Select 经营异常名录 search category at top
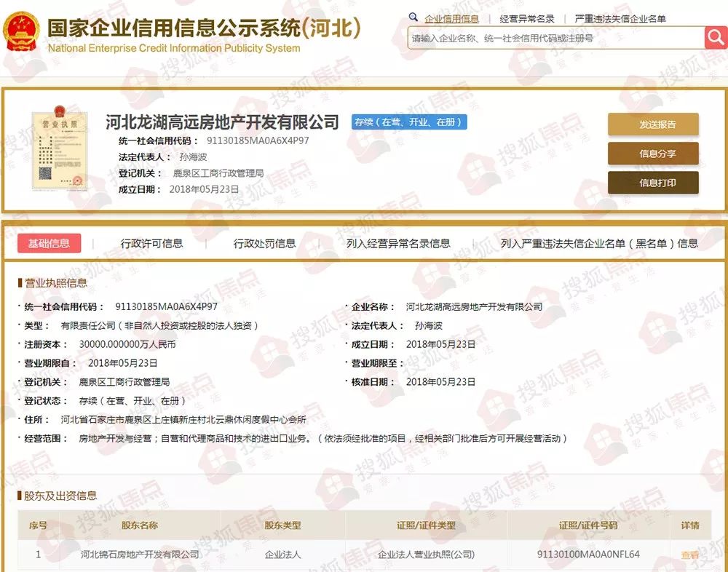Viewport: 728px width, 572px height. click(x=527, y=19)
